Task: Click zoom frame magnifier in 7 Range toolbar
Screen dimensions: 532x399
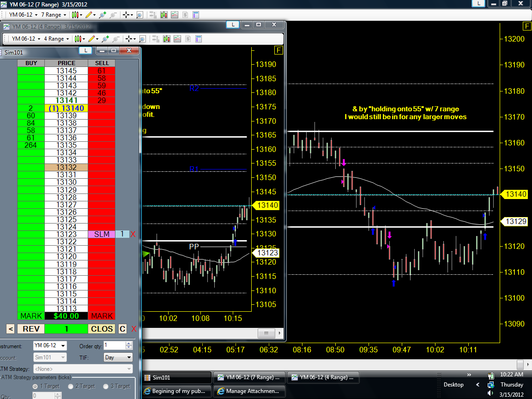Action: [x=139, y=15]
